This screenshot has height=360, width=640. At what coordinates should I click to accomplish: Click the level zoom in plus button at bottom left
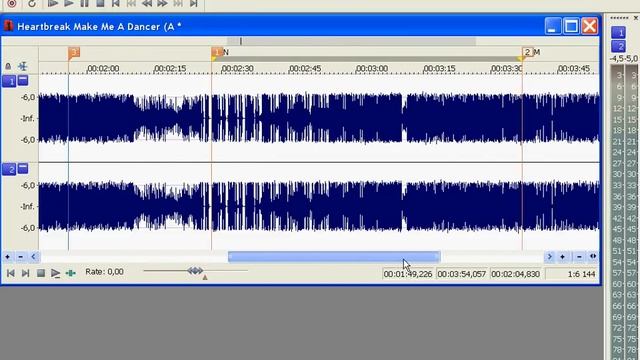click(x=7, y=257)
